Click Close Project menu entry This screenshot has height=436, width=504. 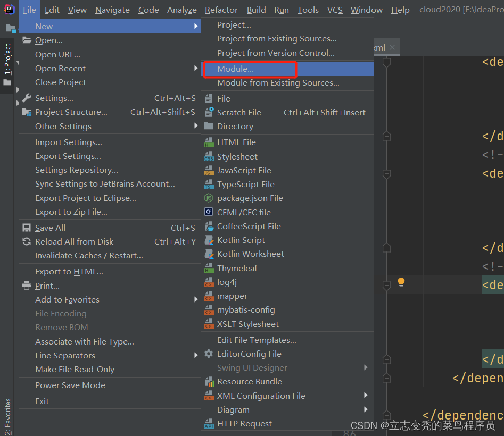coord(110,82)
